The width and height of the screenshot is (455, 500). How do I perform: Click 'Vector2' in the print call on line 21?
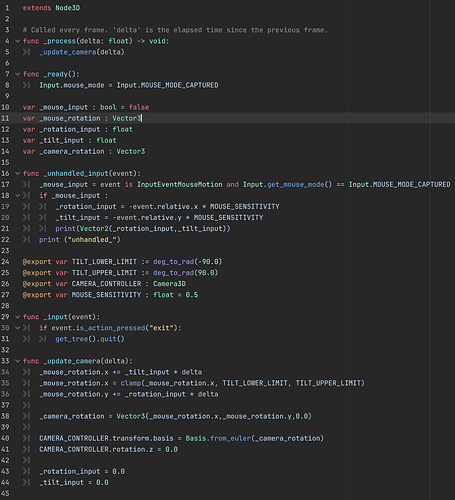94,229
